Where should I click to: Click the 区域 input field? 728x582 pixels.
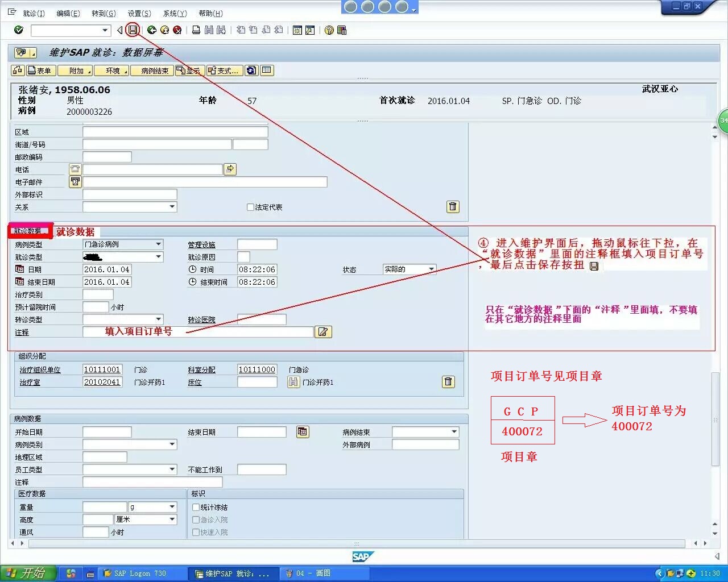175,132
